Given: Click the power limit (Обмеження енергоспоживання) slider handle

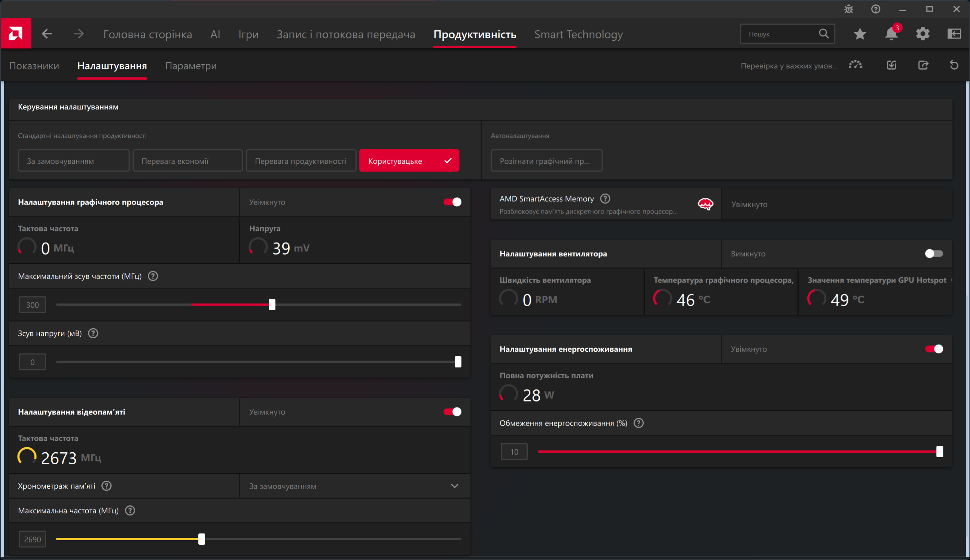Looking at the screenshot, I should coord(940,452).
